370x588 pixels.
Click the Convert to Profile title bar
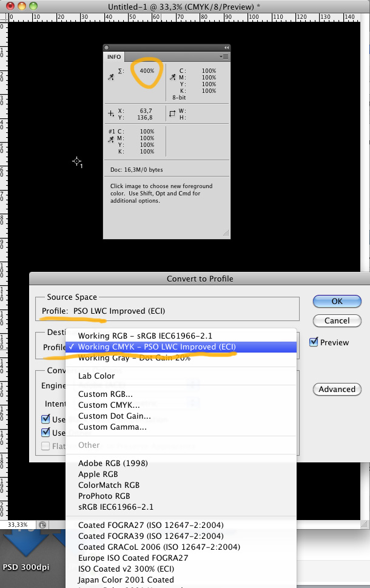point(200,279)
